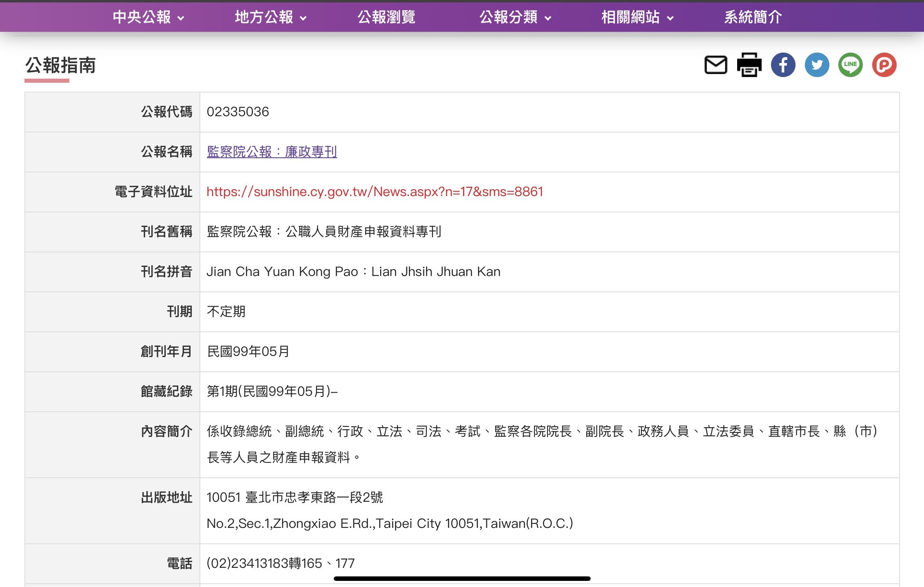
Task: Click the chevron next to 中央公報
Action: click(181, 18)
